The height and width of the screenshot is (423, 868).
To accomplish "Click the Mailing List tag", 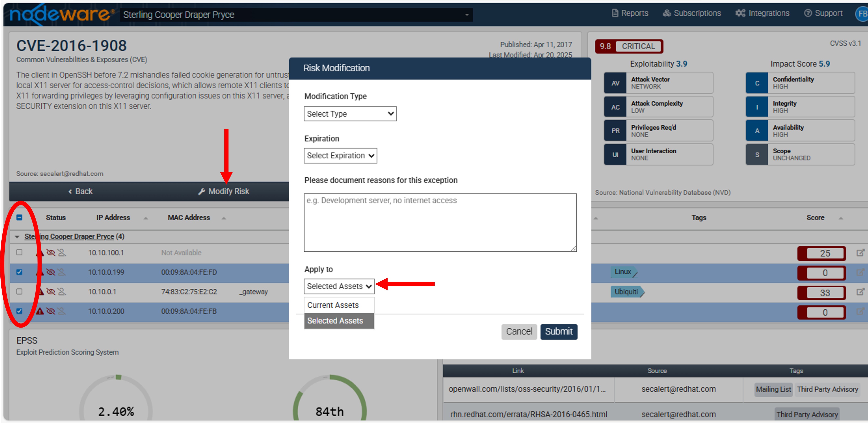I will 773,389.
